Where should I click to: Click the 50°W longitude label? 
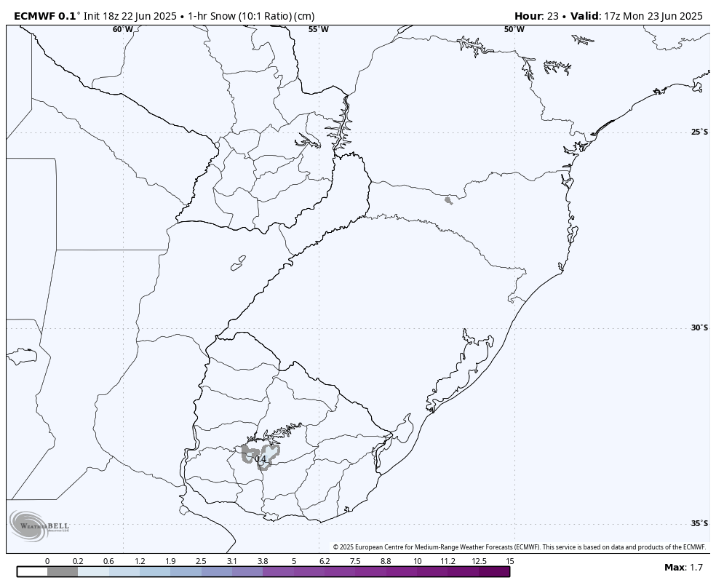point(514,30)
